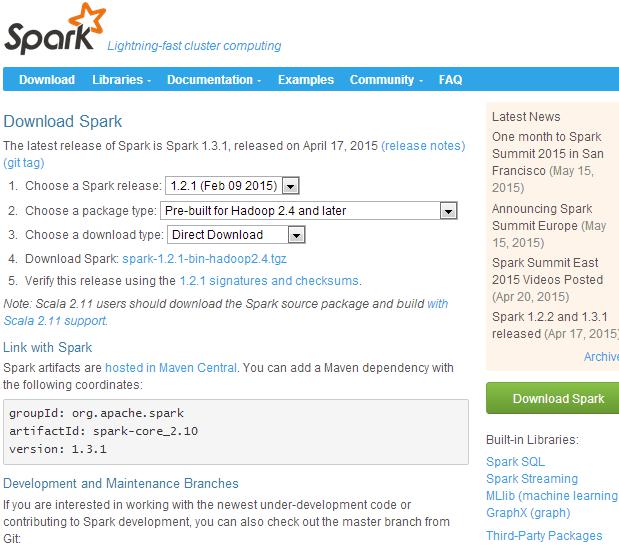
Task: Open the Download menu item
Action: (x=47, y=79)
